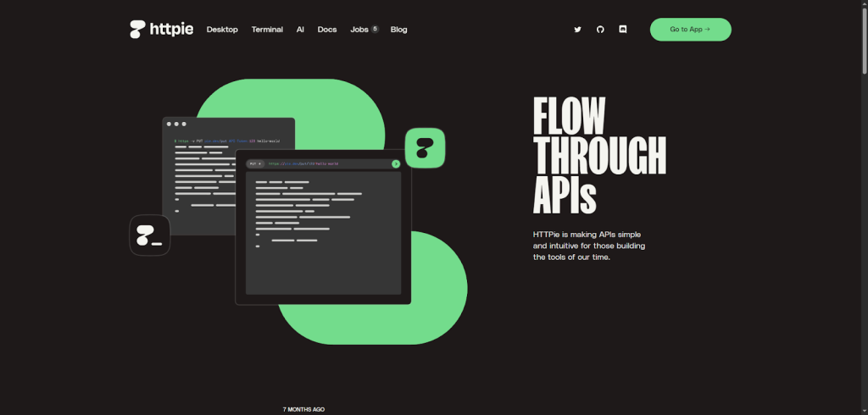Go to the Docs page
The width and height of the screenshot is (868, 415).
(x=327, y=30)
